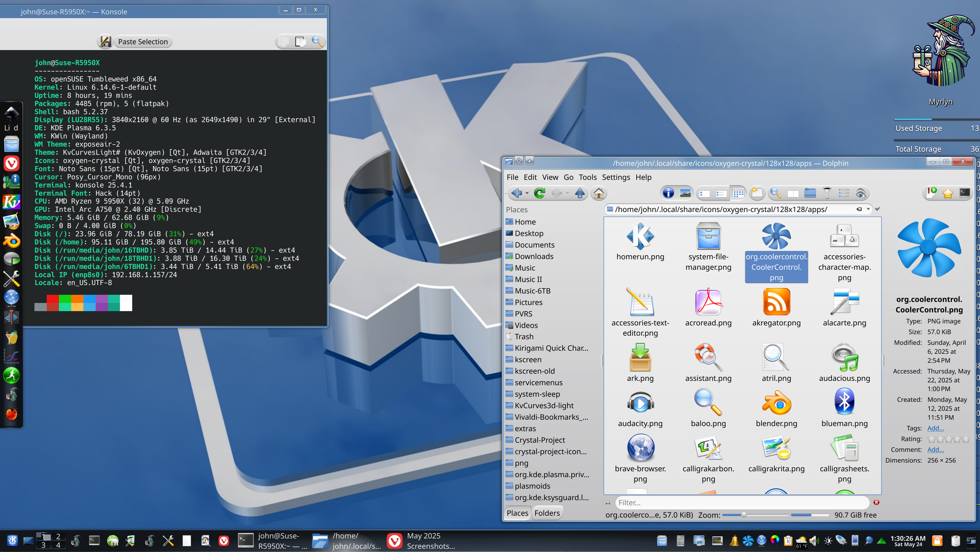Open the Settings menu in Dolphin
980x552 pixels.
pyautogui.click(x=616, y=177)
